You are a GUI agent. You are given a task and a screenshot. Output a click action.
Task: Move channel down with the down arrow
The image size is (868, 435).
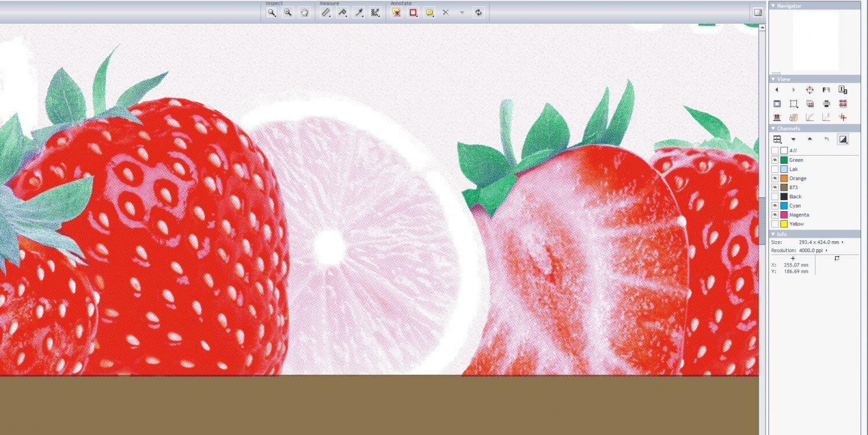[793, 139]
